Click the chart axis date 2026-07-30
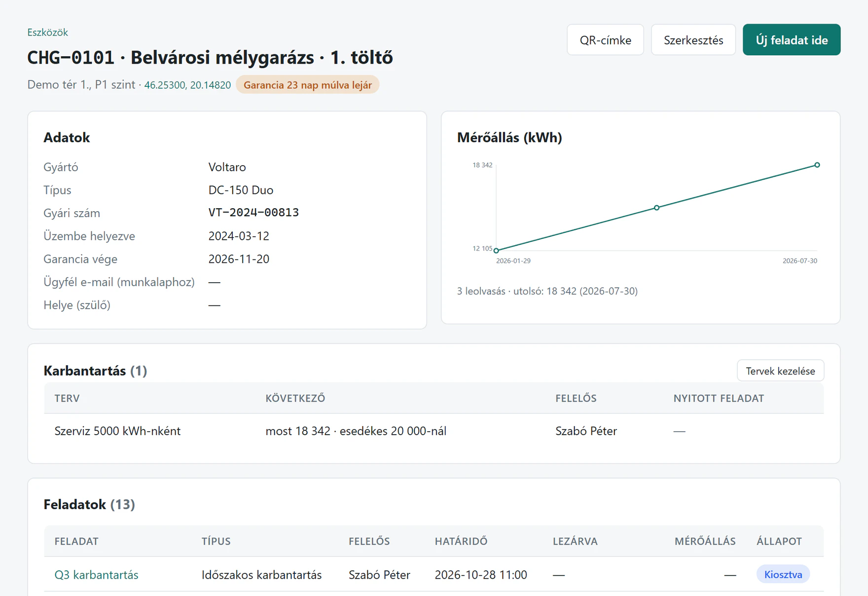868x596 pixels. (799, 261)
